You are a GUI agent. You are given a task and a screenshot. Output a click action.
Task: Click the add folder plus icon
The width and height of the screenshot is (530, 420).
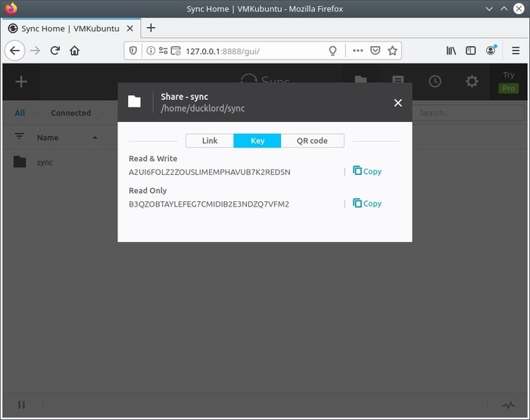tap(21, 82)
